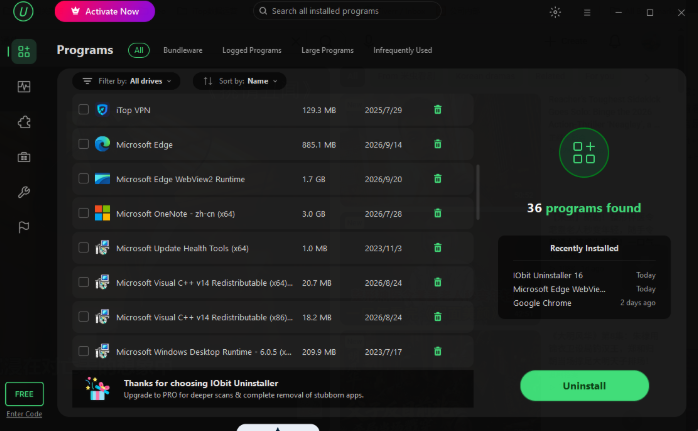Open the browser extensions puzzle icon
The width and height of the screenshot is (698, 431).
[x=24, y=122]
